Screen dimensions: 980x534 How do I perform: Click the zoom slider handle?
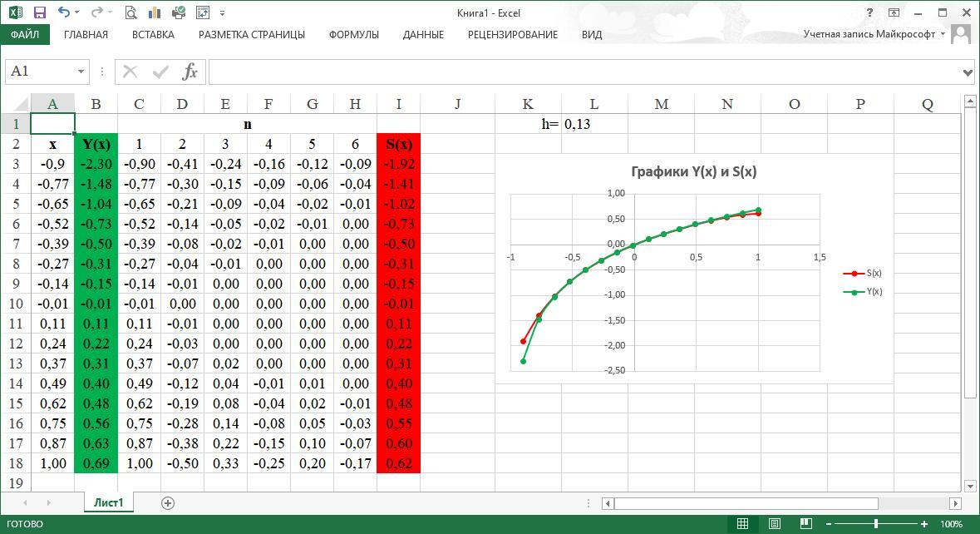(x=876, y=524)
